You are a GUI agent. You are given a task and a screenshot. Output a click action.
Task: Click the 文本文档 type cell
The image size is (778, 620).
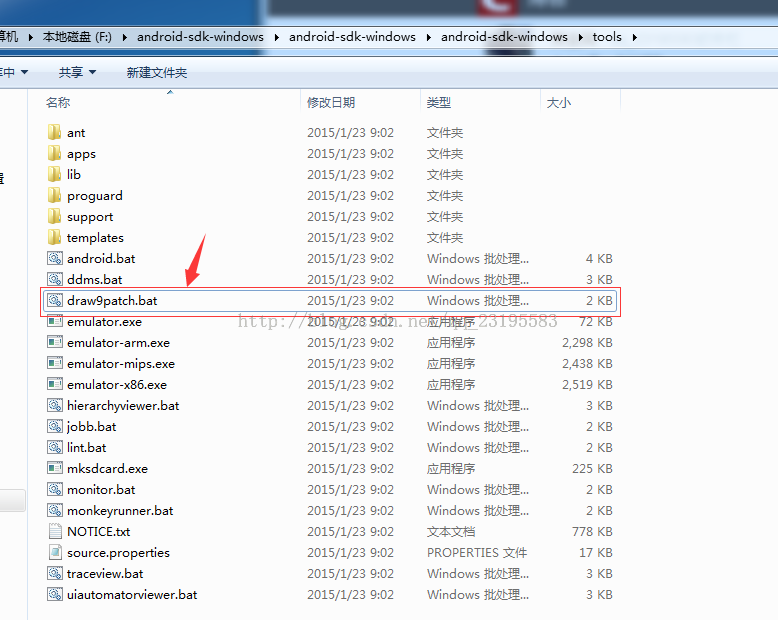click(451, 531)
